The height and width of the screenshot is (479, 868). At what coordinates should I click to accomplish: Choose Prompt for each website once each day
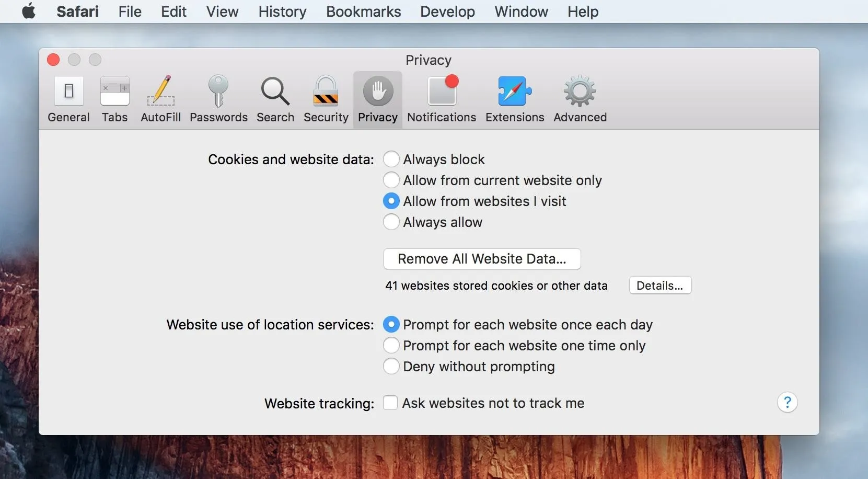(x=391, y=324)
